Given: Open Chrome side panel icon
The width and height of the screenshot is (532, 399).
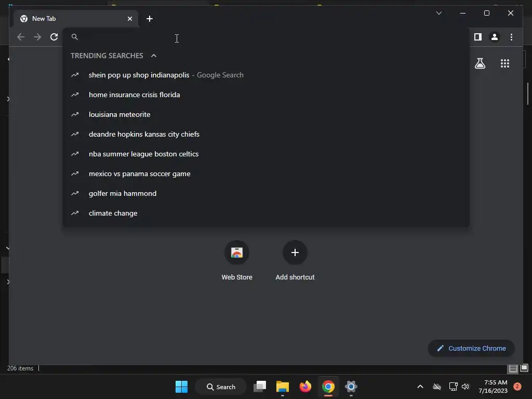Looking at the screenshot, I should pos(478,37).
